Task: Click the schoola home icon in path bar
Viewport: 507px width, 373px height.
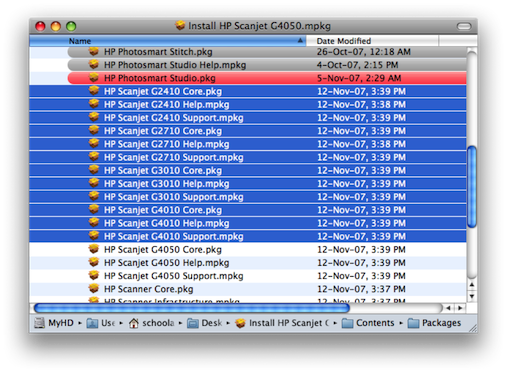Action: tap(134, 323)
